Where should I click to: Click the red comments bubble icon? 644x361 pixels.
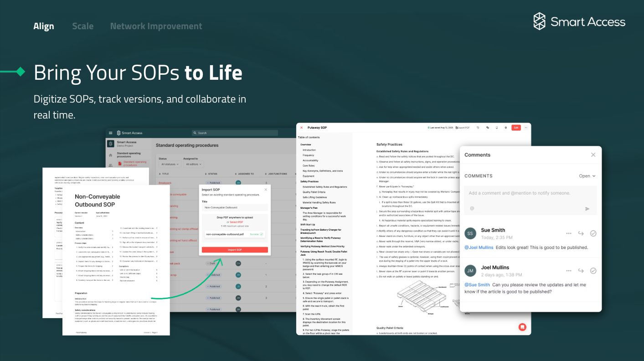pos(522,327)
